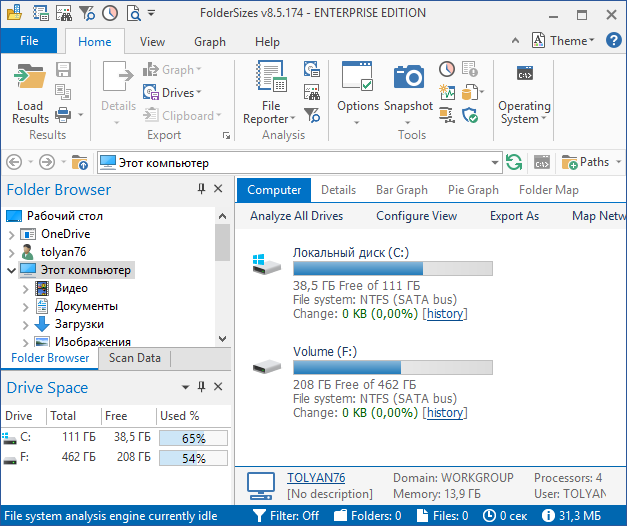627x526 pixels.
Task: Click Analyze All Drives button
Action: 296,216
